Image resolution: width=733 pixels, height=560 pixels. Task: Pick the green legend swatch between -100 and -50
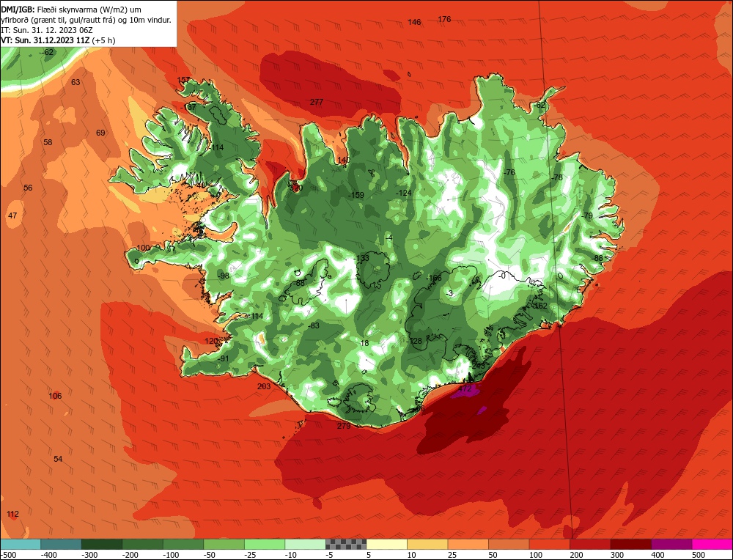click(183, 544)
